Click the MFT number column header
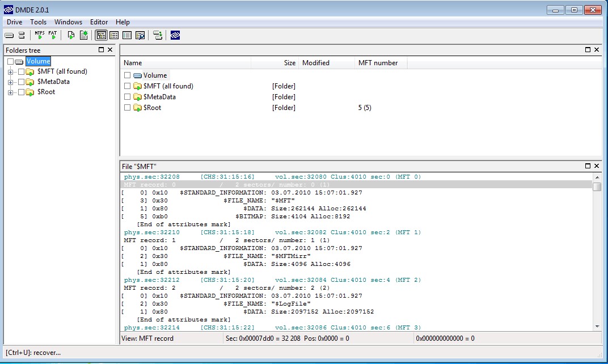Screen dimensions: 608x364 point(378,63)
